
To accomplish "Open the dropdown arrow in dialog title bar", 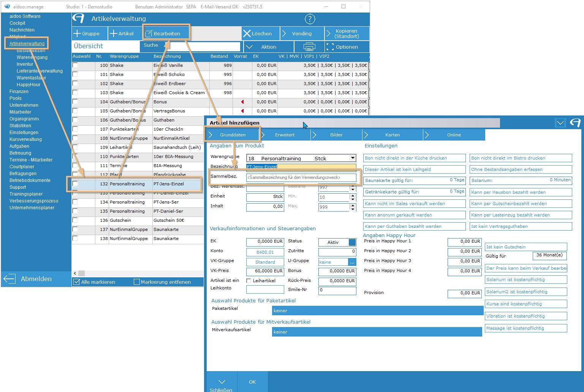I will (x=560, y=123).
